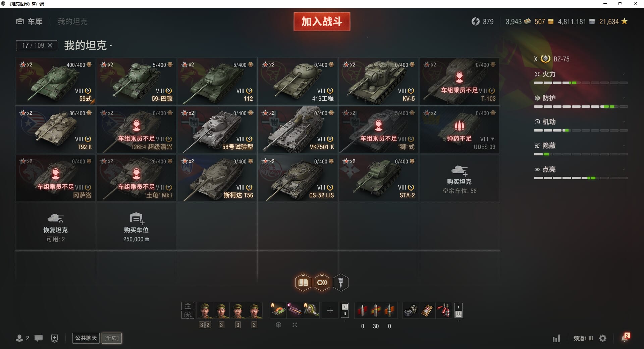The height and width of the screenshot is (349, 644).
Task: Open the barracks icon beside crew portraits
Action: (x=188, y=306)
